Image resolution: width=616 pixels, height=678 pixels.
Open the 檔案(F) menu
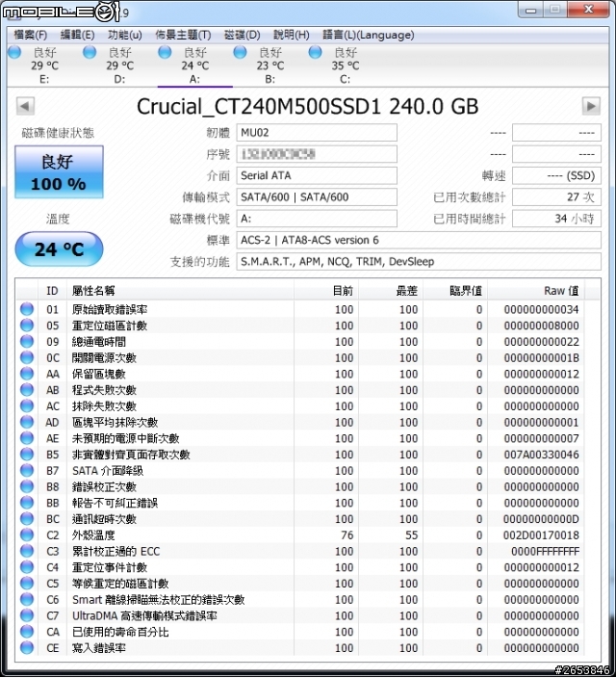(x=30, y=35)
